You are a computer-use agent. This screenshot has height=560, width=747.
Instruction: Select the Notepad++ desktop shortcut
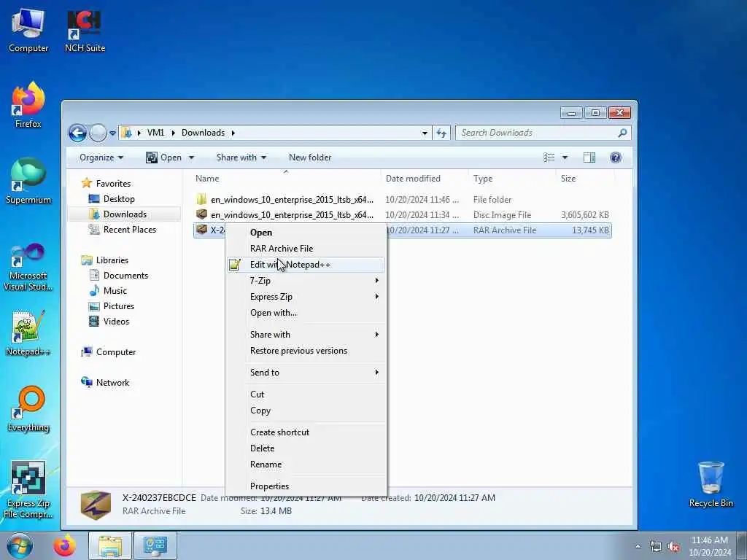coord(28,333)
